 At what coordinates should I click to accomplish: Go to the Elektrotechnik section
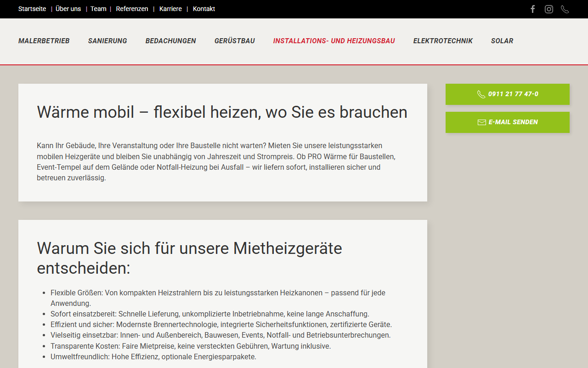(x=443, y=41)
